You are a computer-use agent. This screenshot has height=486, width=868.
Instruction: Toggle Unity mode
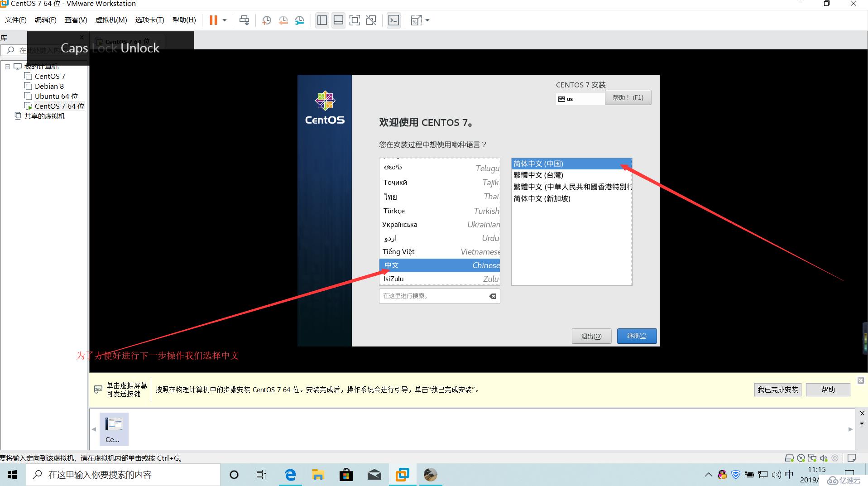point(371,20)
